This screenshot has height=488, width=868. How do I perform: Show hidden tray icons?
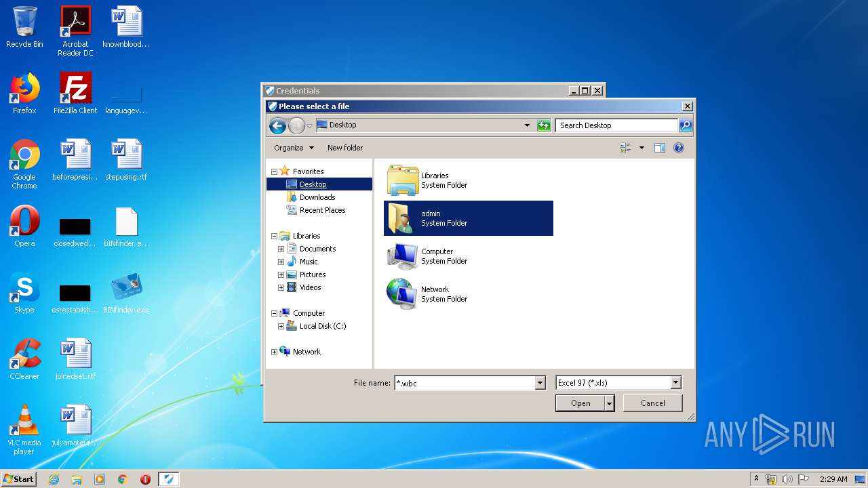756,479
